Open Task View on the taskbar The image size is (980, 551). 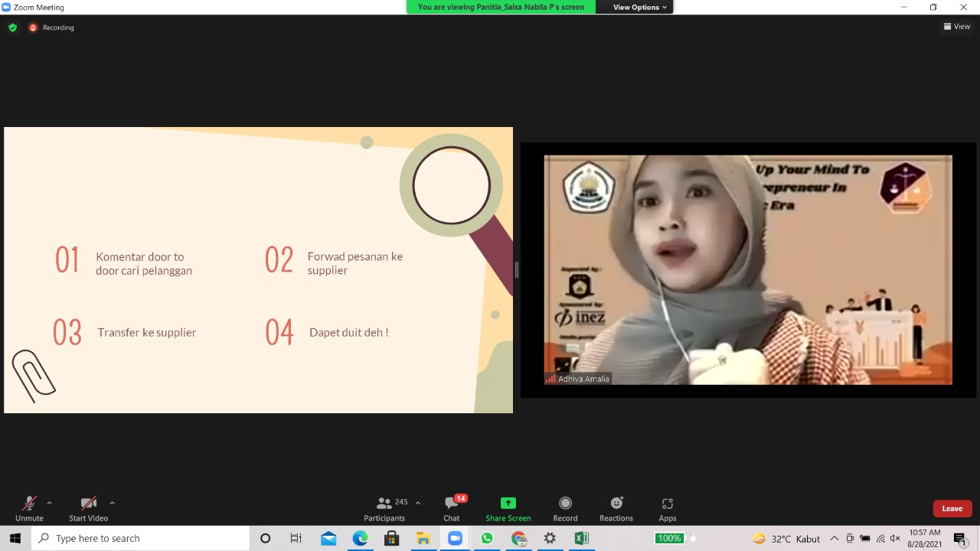[x=296, y=538]
